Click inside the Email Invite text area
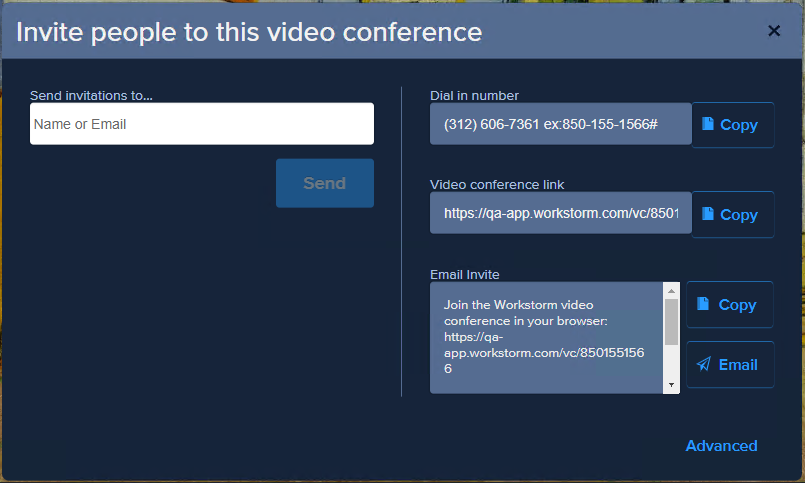 (x=546, y=338)
